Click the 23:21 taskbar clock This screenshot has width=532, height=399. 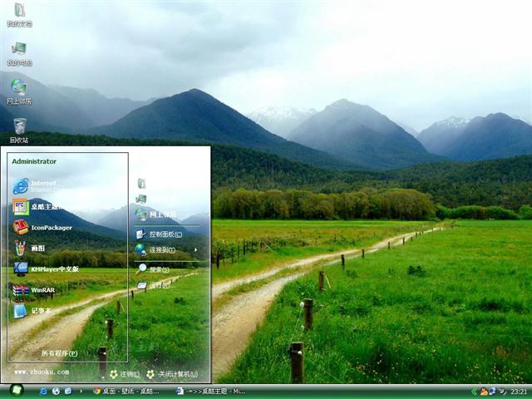[x=519, y=392]
